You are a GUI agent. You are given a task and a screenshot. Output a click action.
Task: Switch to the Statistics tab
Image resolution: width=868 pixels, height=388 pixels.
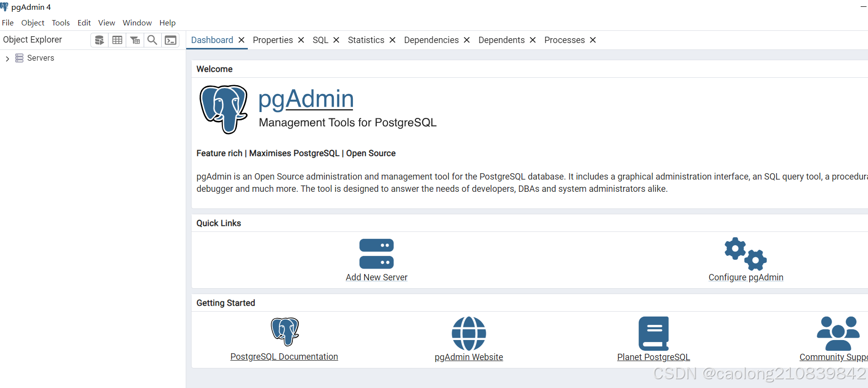[x=366, y=40]
